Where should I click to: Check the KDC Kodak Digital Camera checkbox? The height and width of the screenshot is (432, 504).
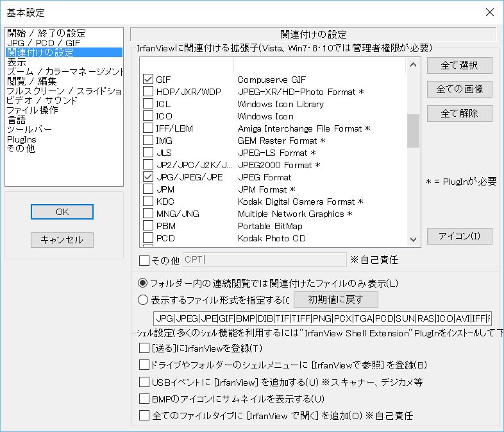[148, 202]
